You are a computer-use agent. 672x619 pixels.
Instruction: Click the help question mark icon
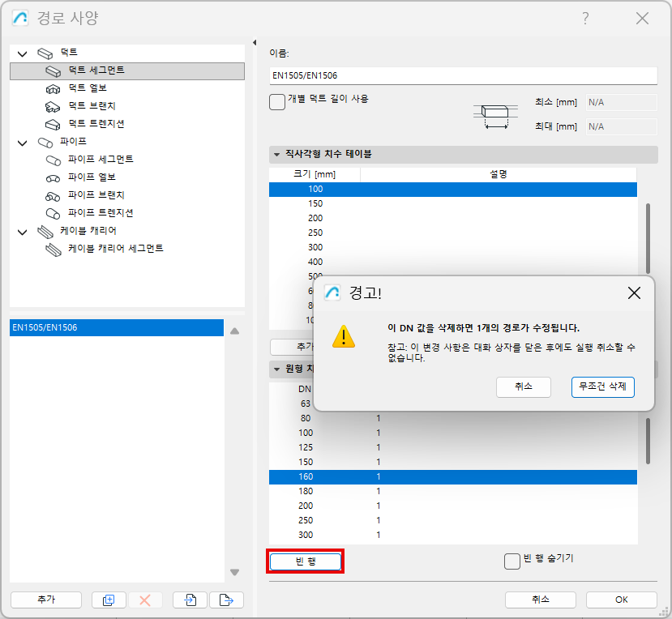point(585,18)
